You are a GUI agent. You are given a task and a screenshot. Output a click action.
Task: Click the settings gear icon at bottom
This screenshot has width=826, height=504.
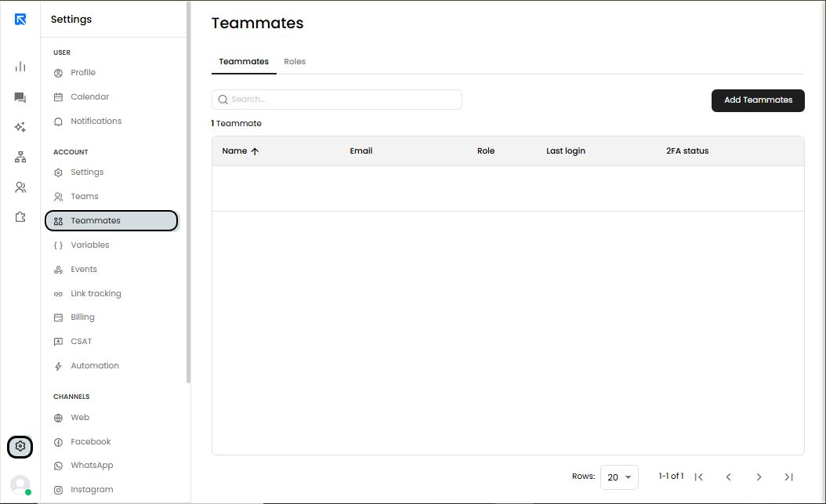tap(20, 447)
